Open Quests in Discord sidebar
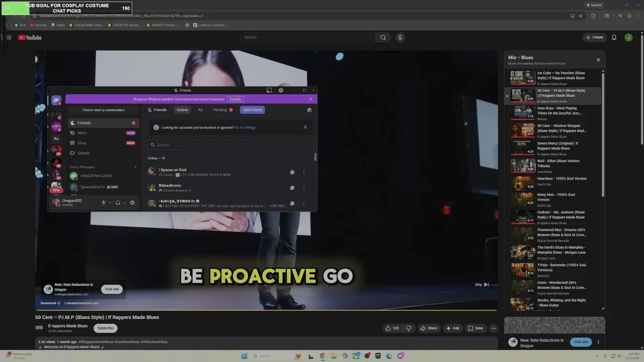644x362 pixels. coord(103,153)
